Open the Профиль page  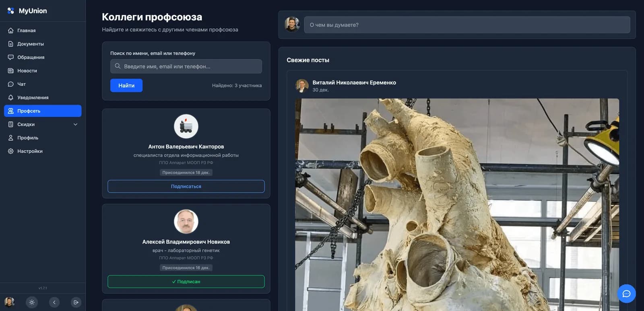pyautogui.click(x=43, y=138)
